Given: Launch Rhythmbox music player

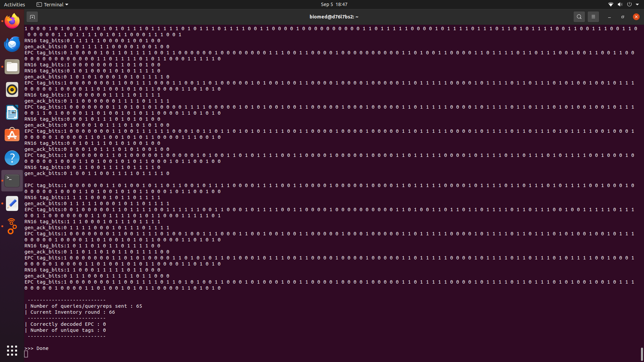Looking at the screenshot, I should (12, 89).
